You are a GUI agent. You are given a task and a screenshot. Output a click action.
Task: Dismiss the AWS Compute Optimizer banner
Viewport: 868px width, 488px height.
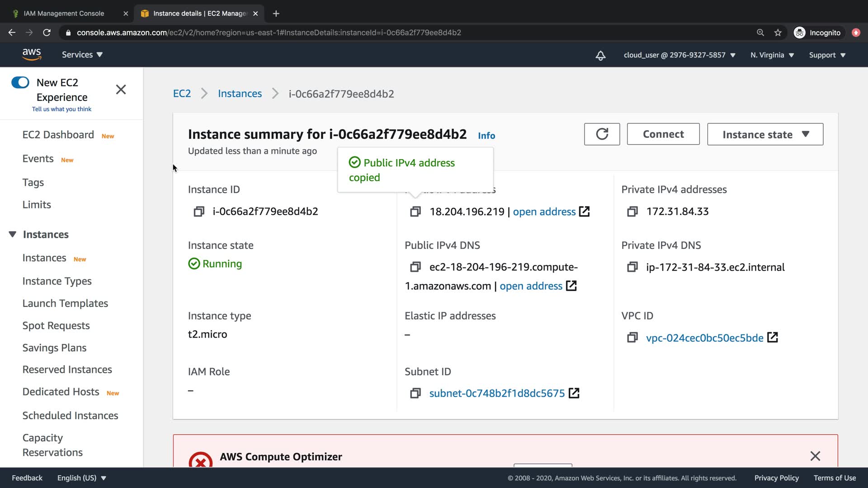pyautogui.click(x=815, y=456)
